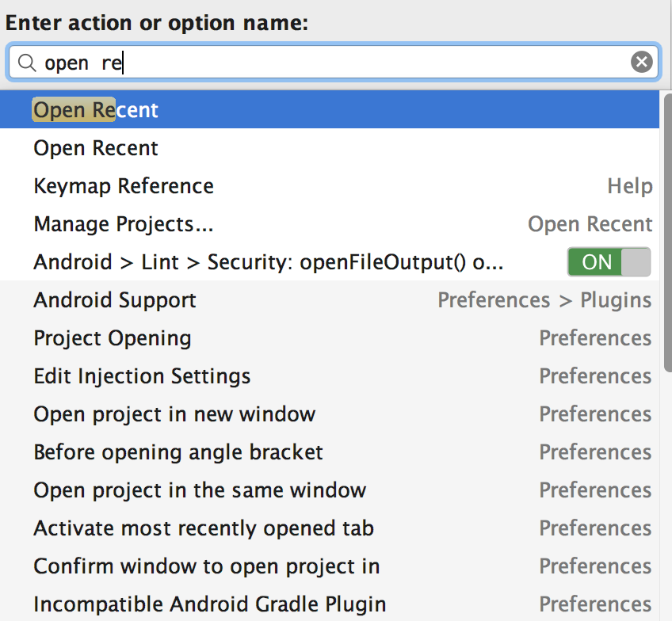Open Keymap Reference from Help
The height and width of the screenshot is (621, 672).
click(124, 186)
